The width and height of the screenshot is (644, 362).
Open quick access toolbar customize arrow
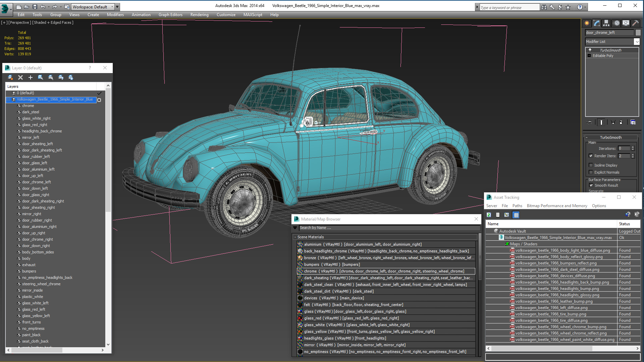[117, 7]
